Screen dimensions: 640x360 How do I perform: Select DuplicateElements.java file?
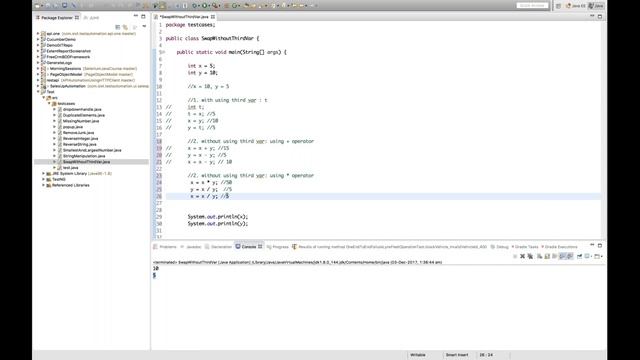click(83, 115)
